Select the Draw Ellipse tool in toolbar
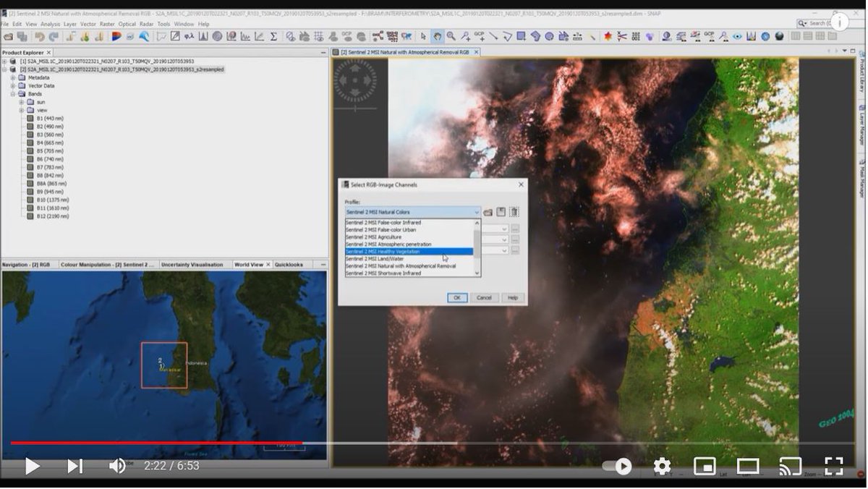Screen dimensions: 868x489 pos(549,36)
